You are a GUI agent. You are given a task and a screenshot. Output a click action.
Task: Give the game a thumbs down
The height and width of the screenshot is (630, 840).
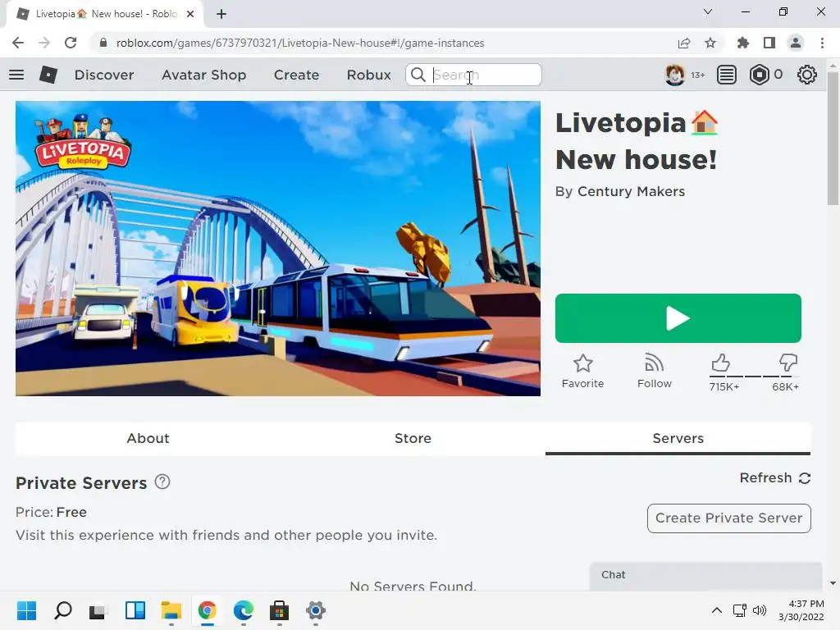click(x=788, y=363)
